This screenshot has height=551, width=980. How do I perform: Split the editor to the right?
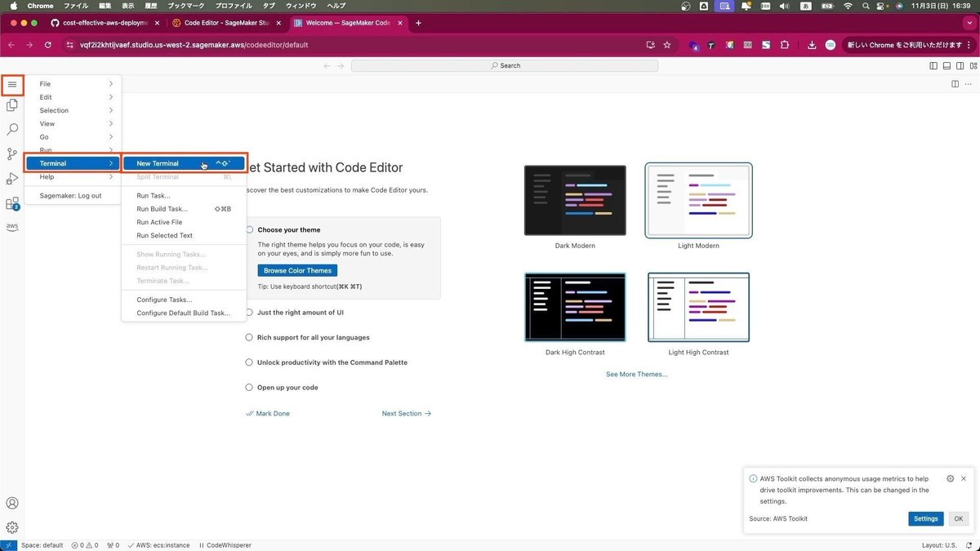(x=955, y=84)
